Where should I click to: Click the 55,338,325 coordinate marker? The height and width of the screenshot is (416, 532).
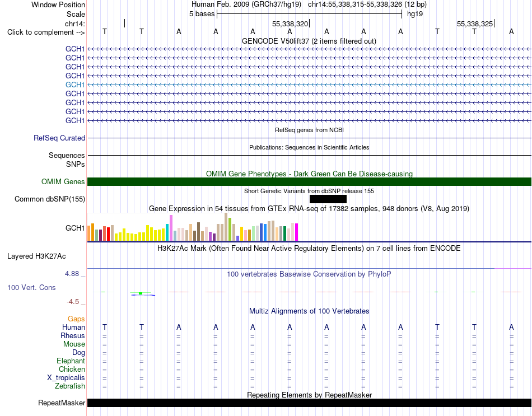pyautogui.click(x=475, y=24)
